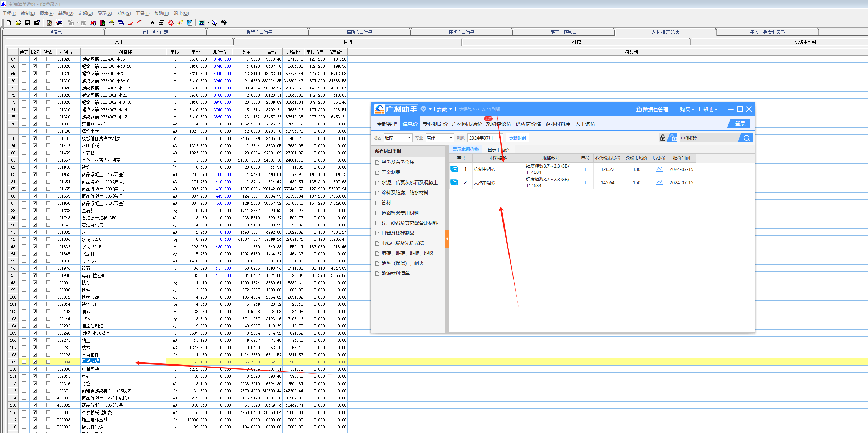Click the black star toolbar icon

pos(152,23)
